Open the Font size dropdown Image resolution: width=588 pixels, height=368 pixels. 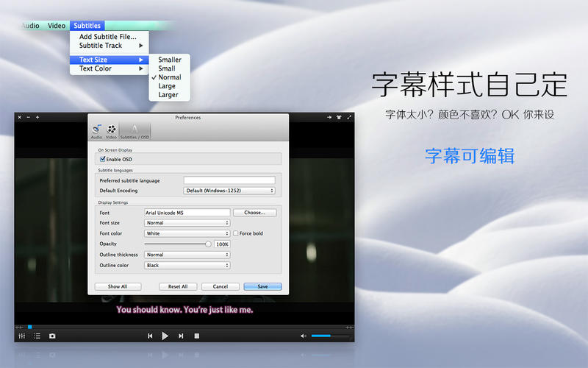pyautogui.click(x=187, y=223)
